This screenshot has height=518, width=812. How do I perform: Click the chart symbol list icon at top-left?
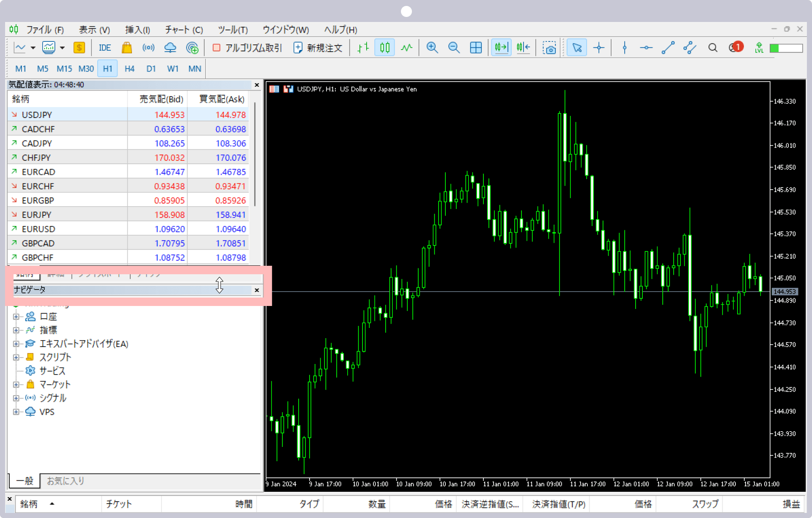pos(274,89)
